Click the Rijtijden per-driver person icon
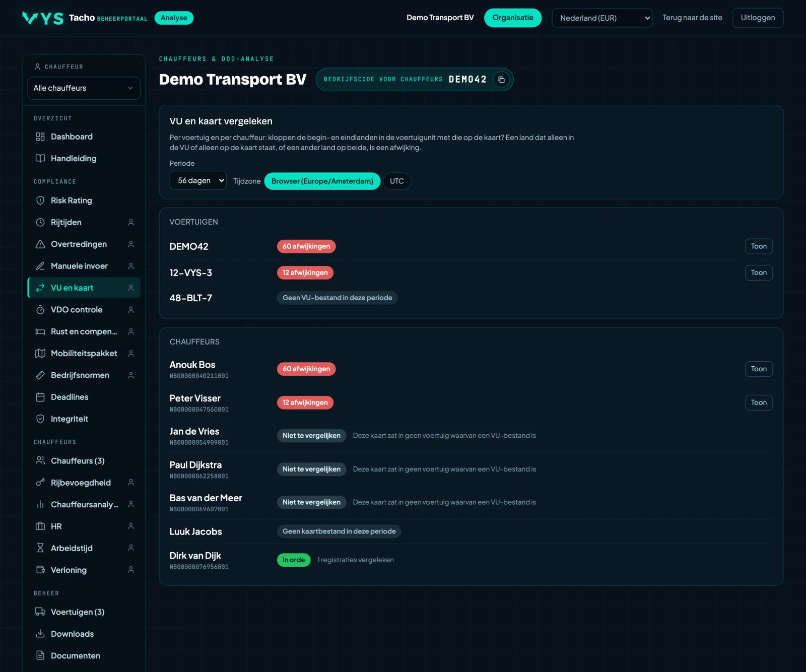Viewport: 806px width, 672px height. [131, 222]
